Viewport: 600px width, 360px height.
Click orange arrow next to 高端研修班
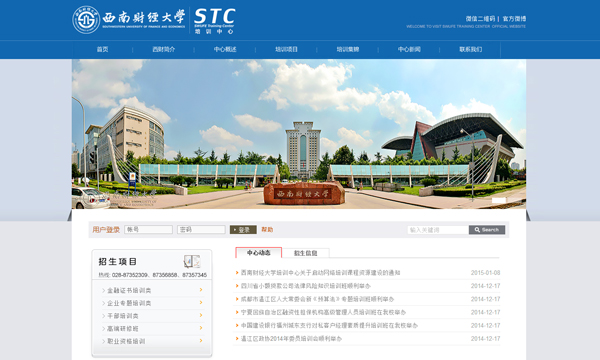tap(201, 328)
